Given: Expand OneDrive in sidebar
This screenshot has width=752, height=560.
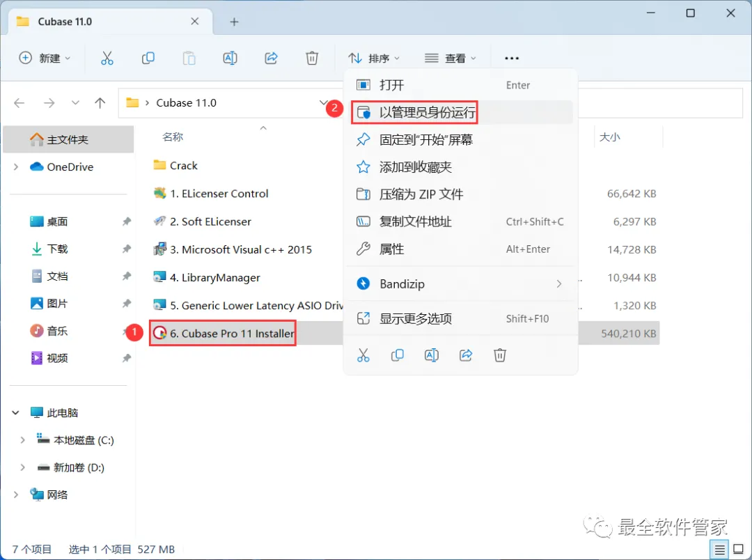Looking at the screenshot, I should pyautogui.click(x=16, y=166).
